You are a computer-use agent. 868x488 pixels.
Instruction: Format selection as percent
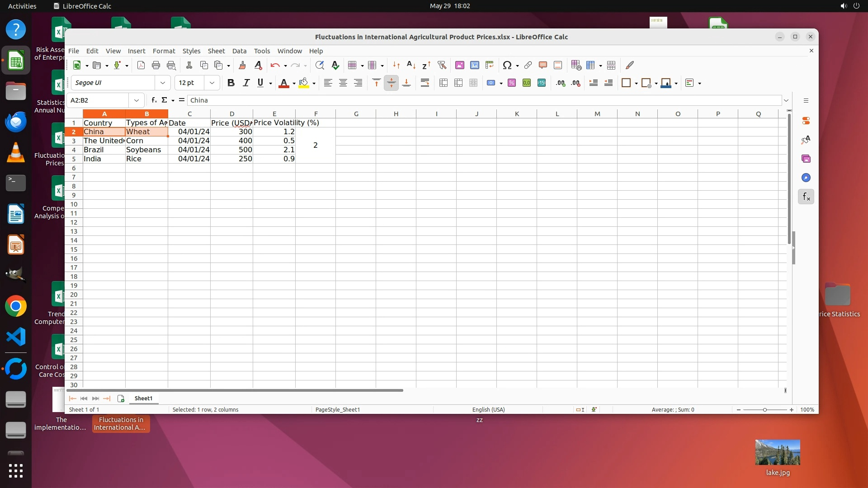coord(512,83)
